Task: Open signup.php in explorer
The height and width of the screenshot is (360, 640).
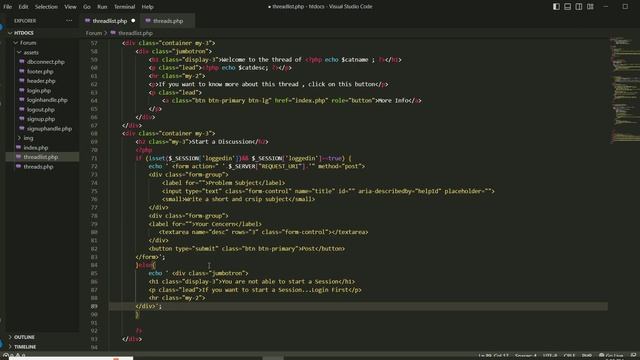Action: tap(41, 119)
